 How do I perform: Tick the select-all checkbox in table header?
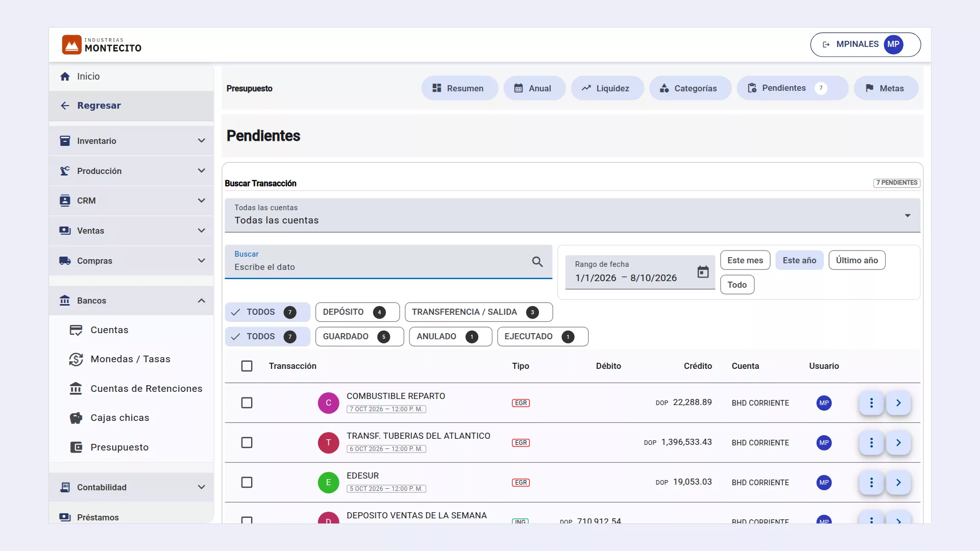point(247,366)
